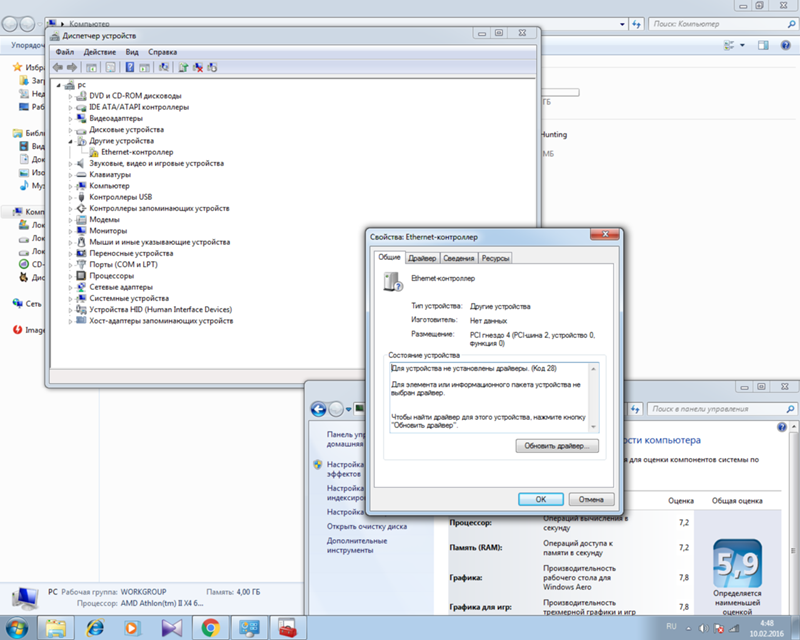This screenshot has height=640, width=800.
Task: Open Windows Explorer from the taskbar
Action: [x=56, y=628]
